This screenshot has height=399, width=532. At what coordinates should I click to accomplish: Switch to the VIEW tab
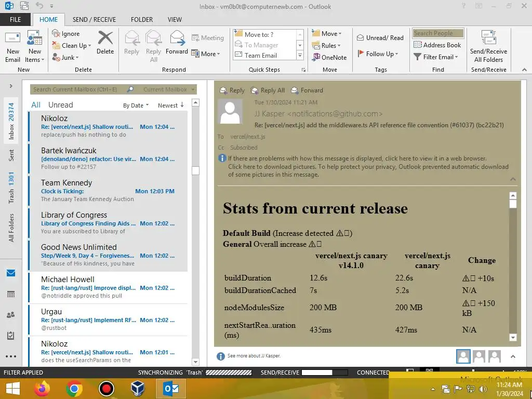tap(175, 20)
